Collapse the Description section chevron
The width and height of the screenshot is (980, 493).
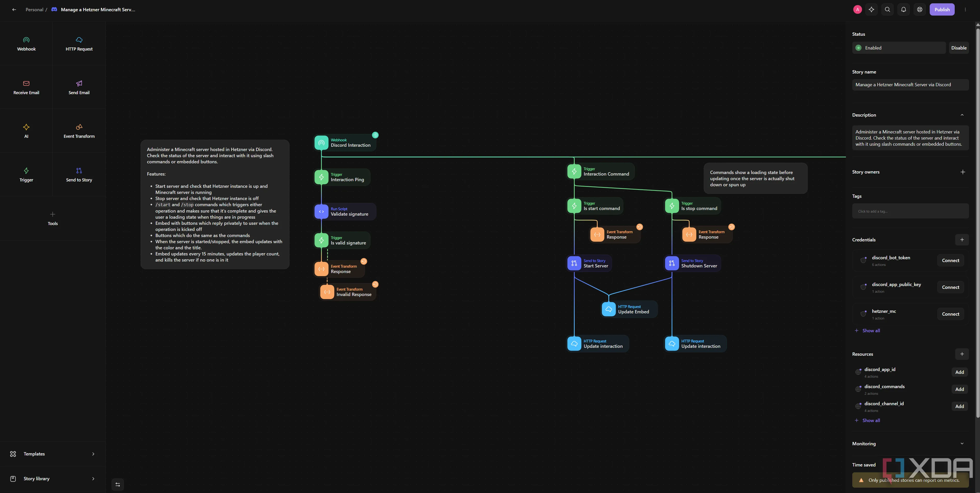[x=962, y=115]
